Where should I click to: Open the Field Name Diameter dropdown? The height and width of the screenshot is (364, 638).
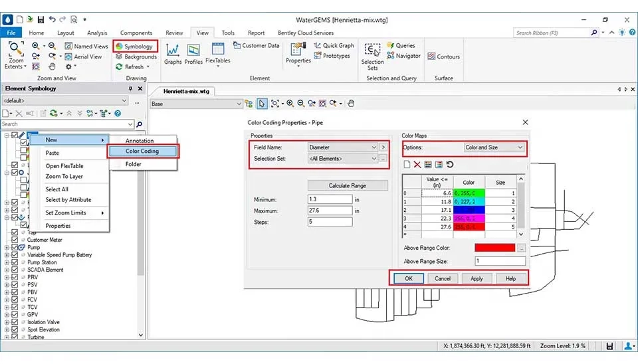point(343,147)
